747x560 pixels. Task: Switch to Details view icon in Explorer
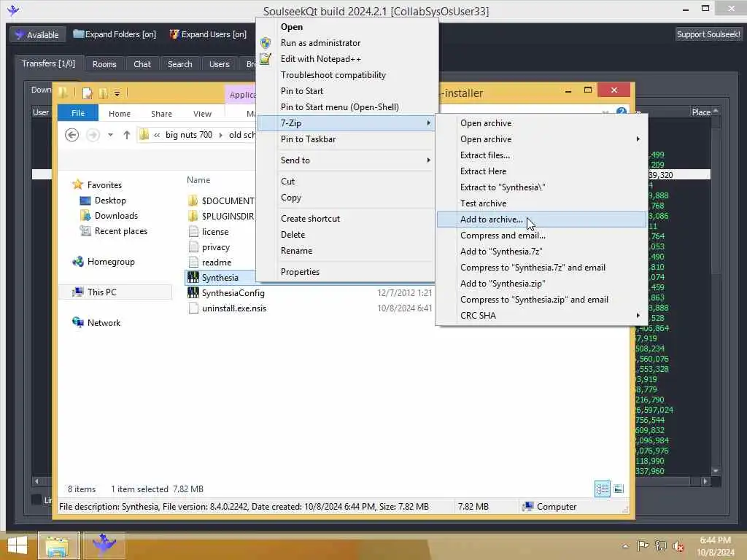[x=602, y=489]
